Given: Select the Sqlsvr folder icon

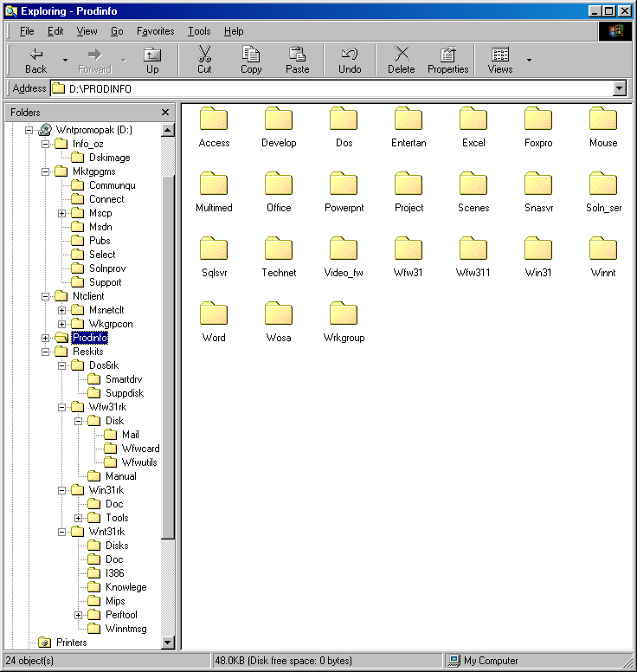Looking at the screenshot, I should [214, 249].
